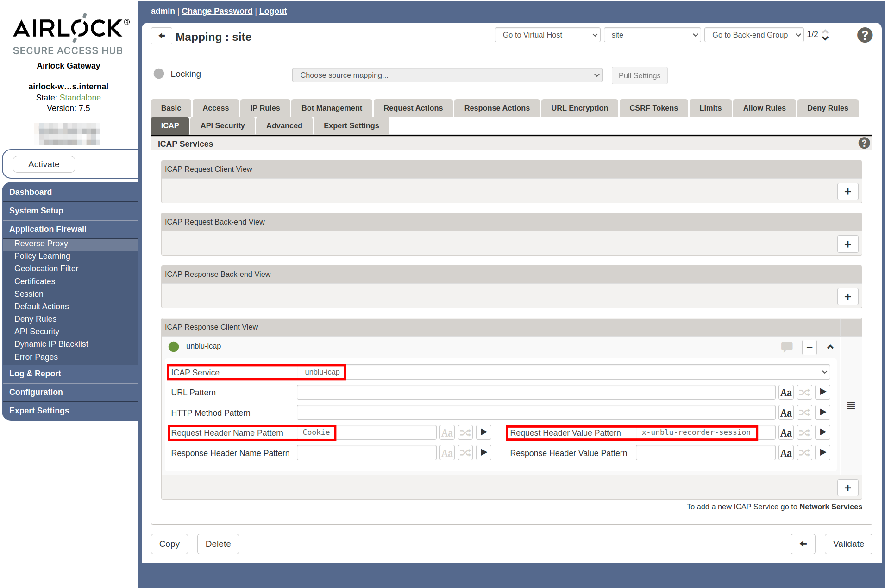
Task: Switch to the API Security tab
Action: [222, 125]
